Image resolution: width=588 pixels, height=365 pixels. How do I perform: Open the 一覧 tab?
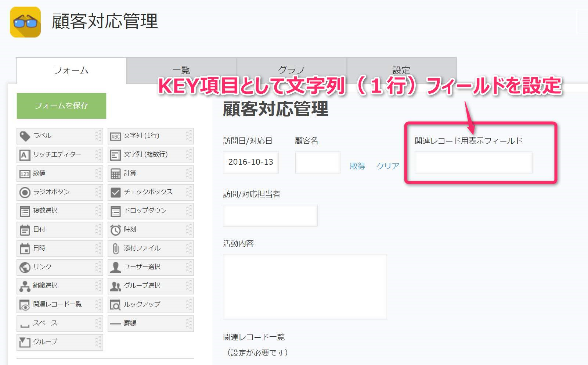pos(181,71)
